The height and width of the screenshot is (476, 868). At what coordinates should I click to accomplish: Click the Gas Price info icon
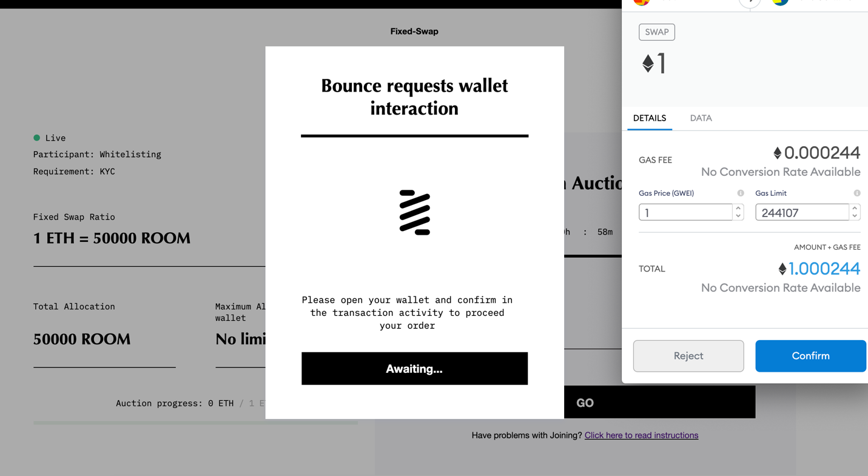pyautogui.click(x=741, y=193)
